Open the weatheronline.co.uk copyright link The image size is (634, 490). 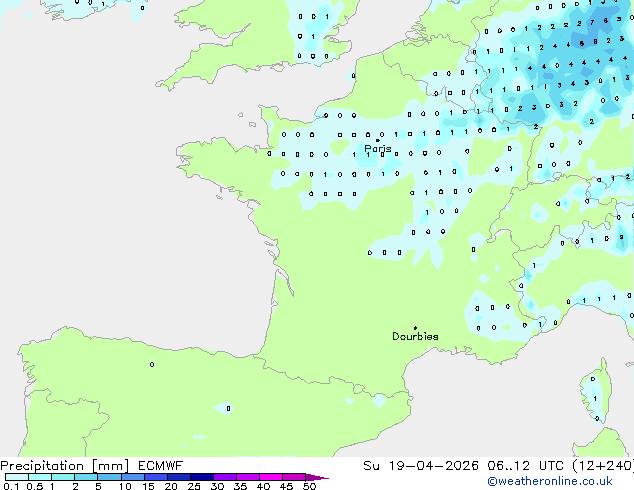[550, 481]
